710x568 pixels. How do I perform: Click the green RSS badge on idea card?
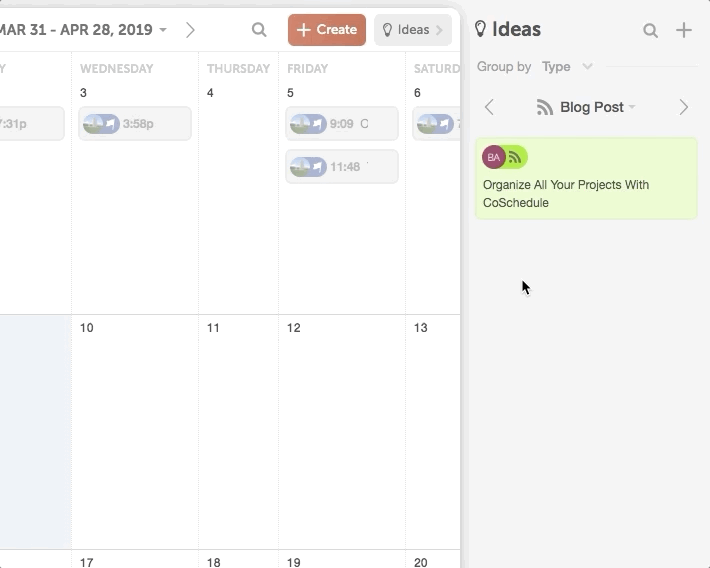516,157
